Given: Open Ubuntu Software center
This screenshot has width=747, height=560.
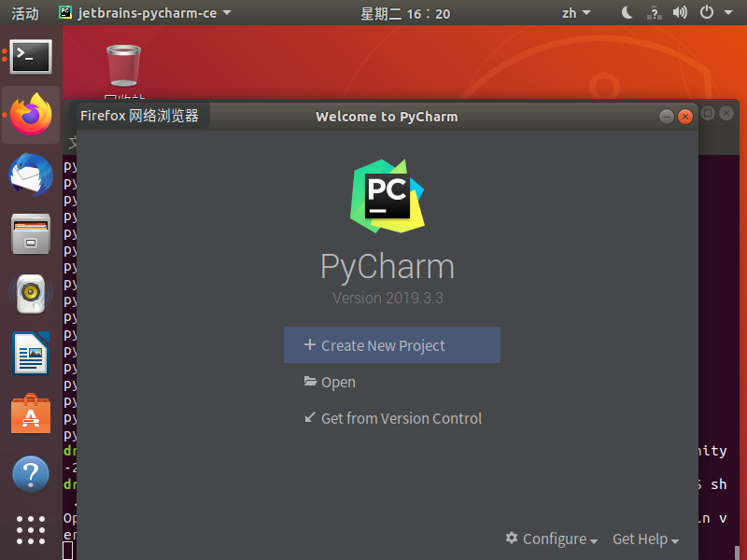Looking at the screenshot, I should point(31,414).
